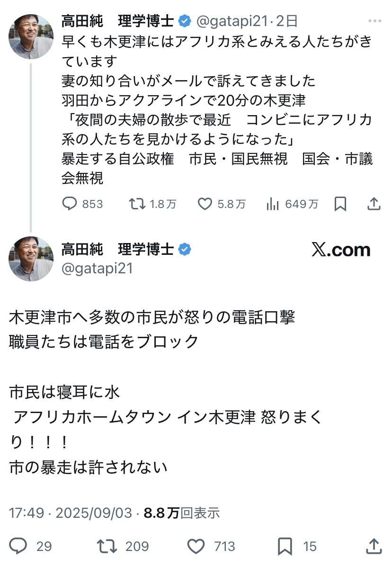Like the top tweet showing 5.8万
This screenshot has height=568, width=392.
[x=205, y=204]
